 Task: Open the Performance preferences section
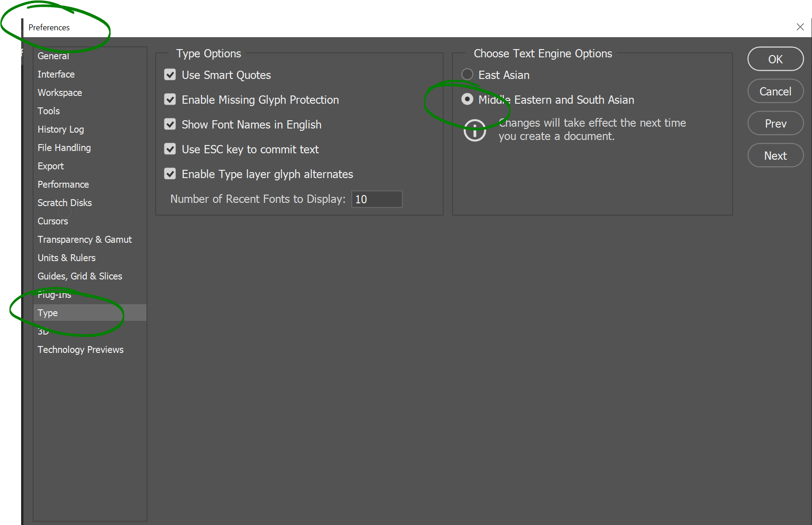pyautogui.click(x=63, y=184)
